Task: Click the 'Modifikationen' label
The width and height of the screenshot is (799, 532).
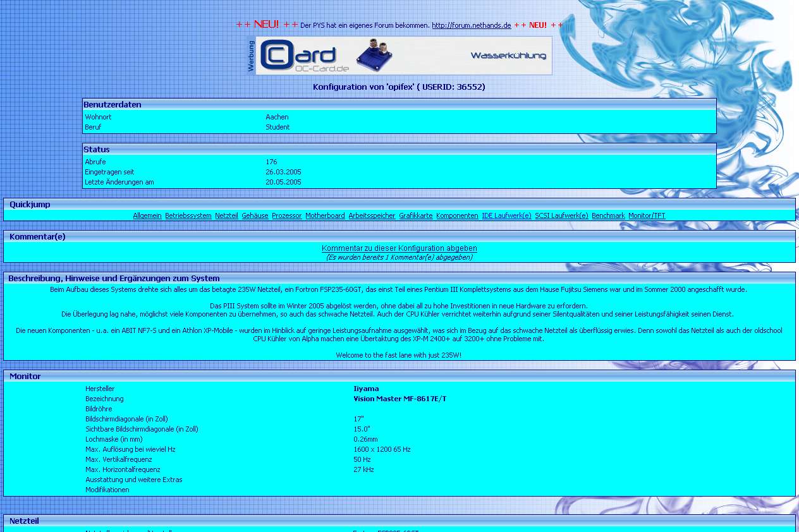Action: (107, 490)
